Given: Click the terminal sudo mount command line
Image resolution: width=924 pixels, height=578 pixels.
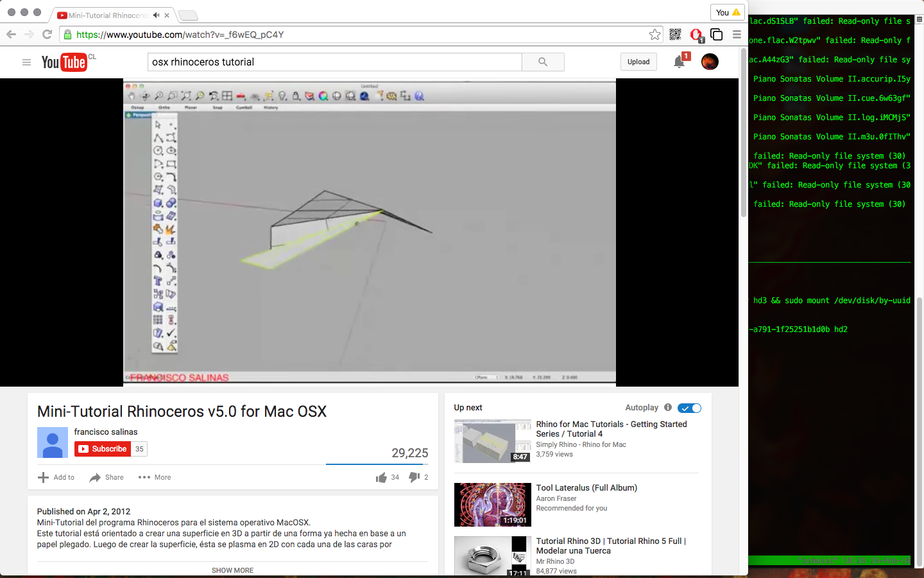Looking at the screenshot, I should (x=832, y=301).
